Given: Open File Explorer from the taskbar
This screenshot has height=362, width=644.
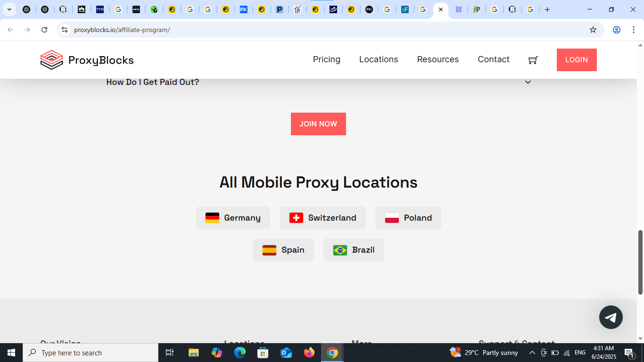Looking at the screenshot, I should (193, 353).
